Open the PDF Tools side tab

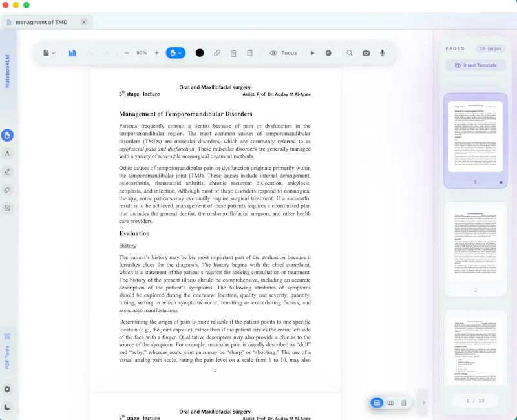(7, 352)
